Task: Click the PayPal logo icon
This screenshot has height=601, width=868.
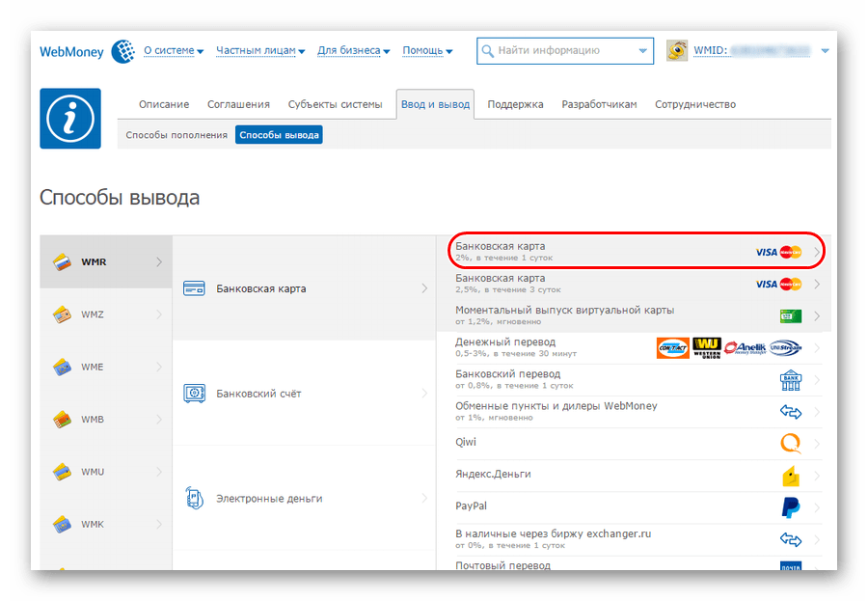Action: (791, 506)
